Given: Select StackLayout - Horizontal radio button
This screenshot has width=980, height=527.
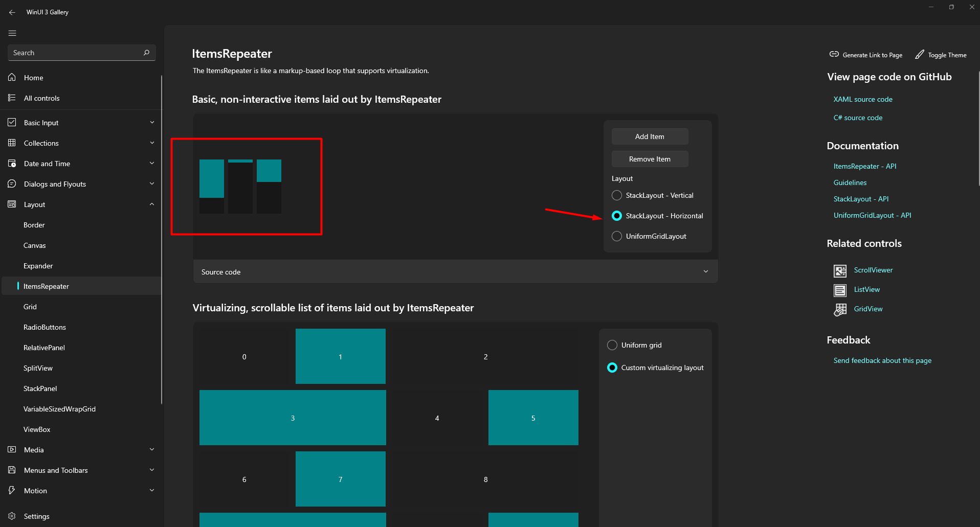Looking at the screenshot, I should [617, 216].
